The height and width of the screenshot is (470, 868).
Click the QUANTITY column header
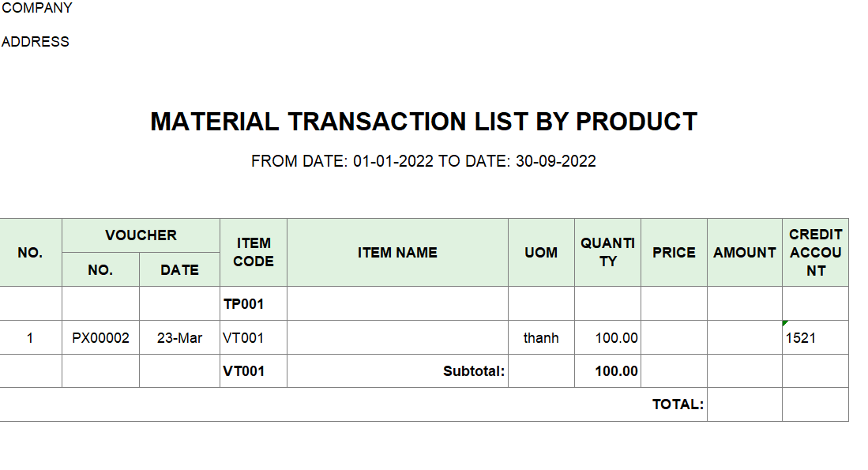coord(608,253)
